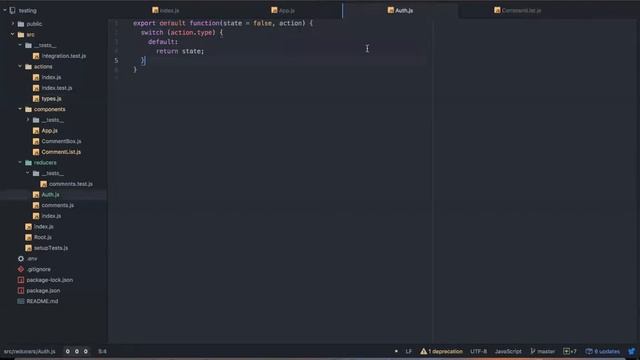
Task: Click the export default function line
Action: click(223, 23)
